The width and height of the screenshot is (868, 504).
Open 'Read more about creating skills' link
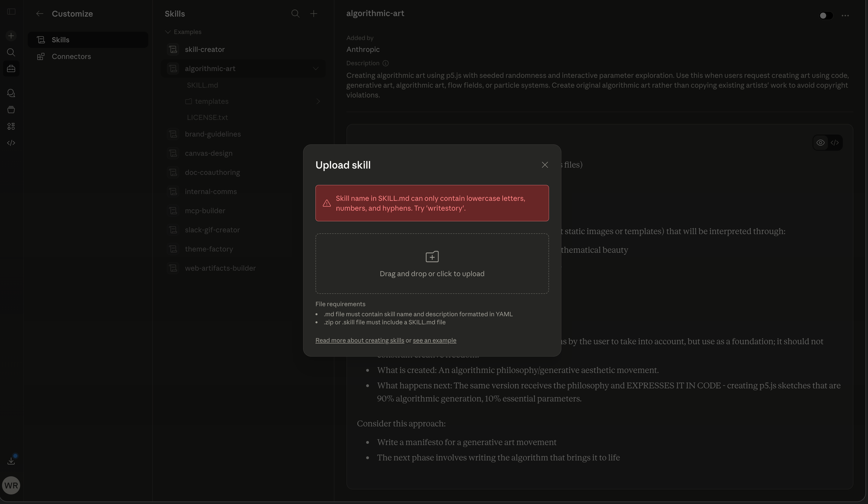(359, 340)
